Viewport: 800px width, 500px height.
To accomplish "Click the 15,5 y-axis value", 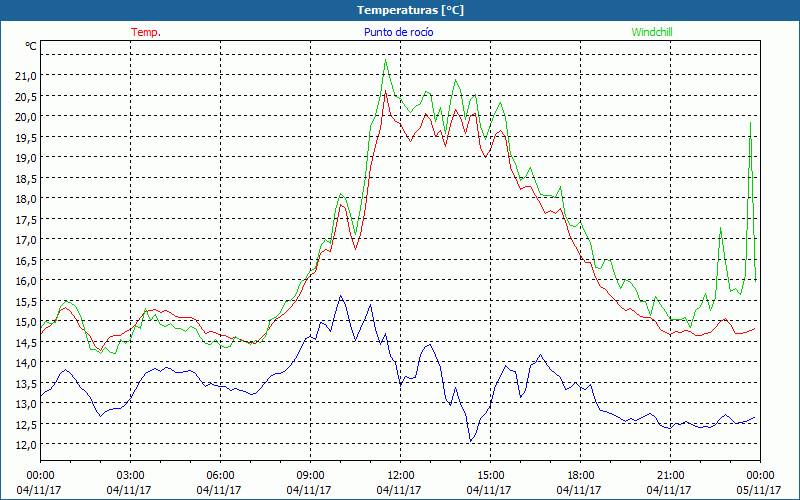I will tap(27, 301).
